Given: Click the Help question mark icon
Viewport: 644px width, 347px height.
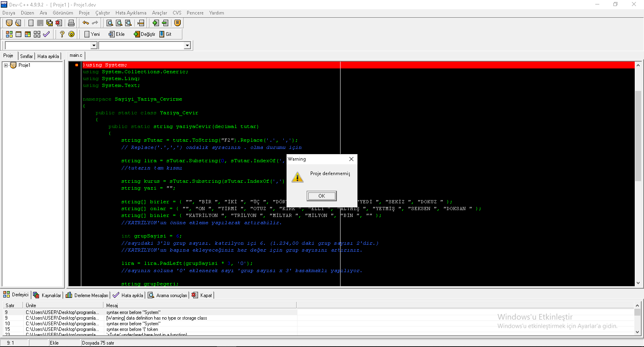Looking at the screenshot, I should 62,34.
